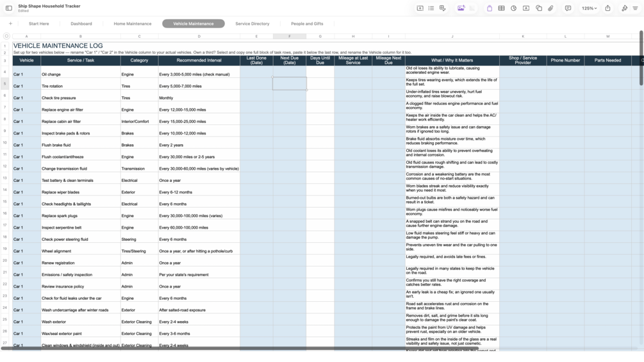The image size is (644, 362).
Task: Click the VEHICLE MAINTENANCE LOG title cell
Action: [x=58, y=46]
